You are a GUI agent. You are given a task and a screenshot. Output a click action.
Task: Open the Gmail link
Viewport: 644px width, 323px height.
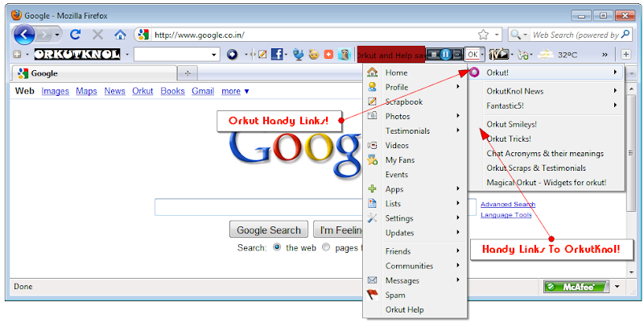tap(203, 91)
